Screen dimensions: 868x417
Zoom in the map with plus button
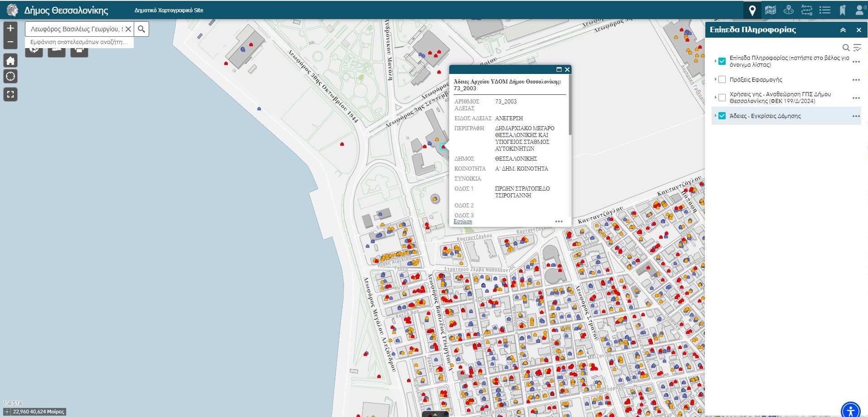click(x=10, y=28)
